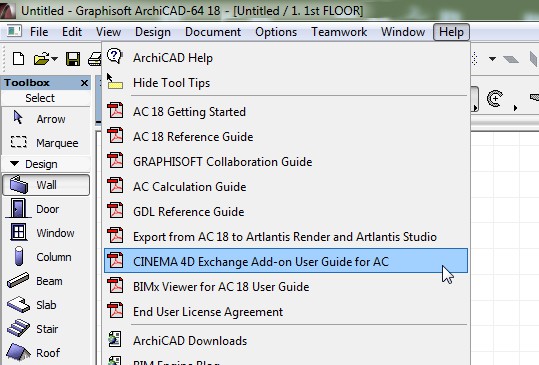Select the Roof tool
This screenshot has height=365, width=539.
point(46,353)
